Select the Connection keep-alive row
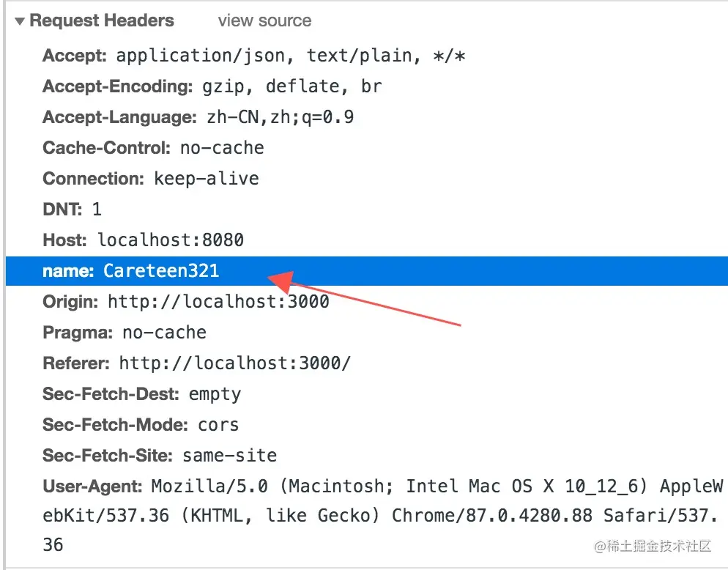Image resolution: width=728 pixels, height=570 pixels. 151,178
